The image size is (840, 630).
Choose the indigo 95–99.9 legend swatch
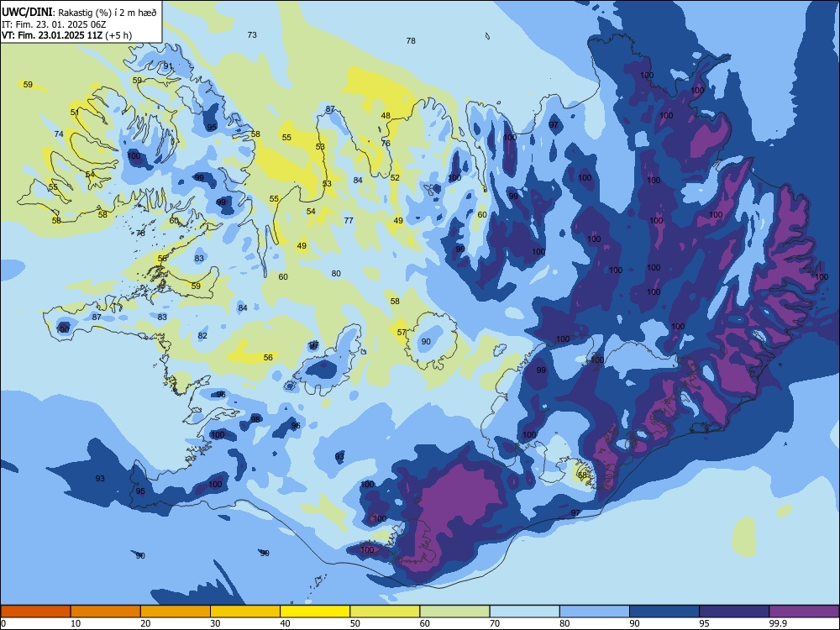(734, 612)
